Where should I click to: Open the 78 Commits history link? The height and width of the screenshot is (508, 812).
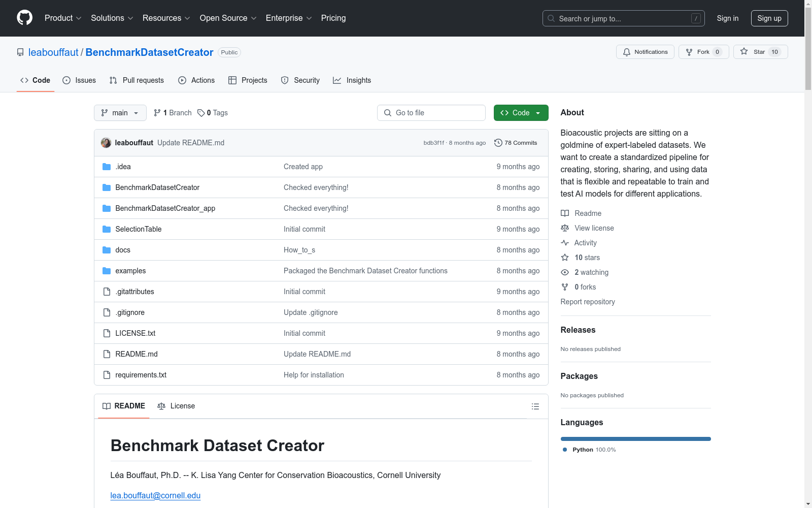(516, 143)
